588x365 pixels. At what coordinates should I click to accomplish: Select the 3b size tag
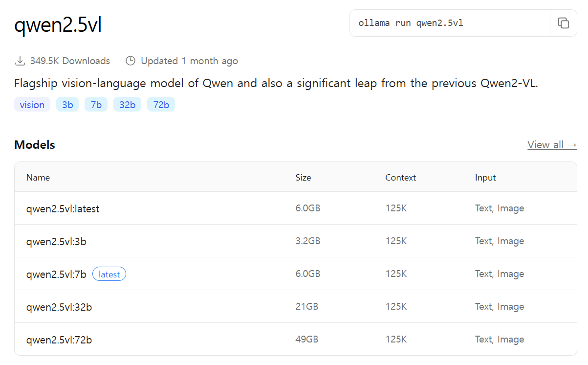pos(67,105)
